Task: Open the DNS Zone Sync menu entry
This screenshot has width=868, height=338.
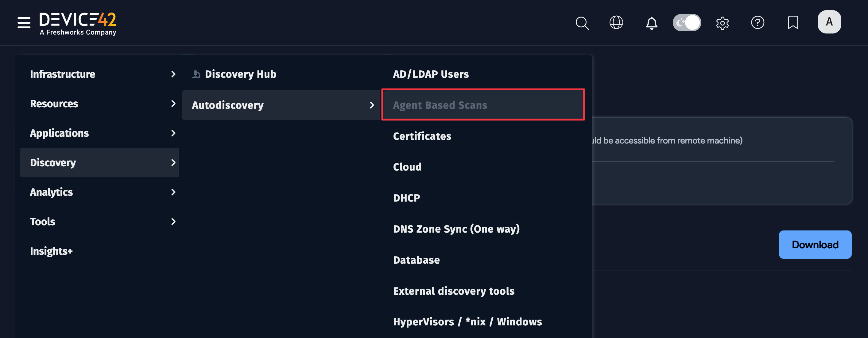Action: [x=457, y=229]
